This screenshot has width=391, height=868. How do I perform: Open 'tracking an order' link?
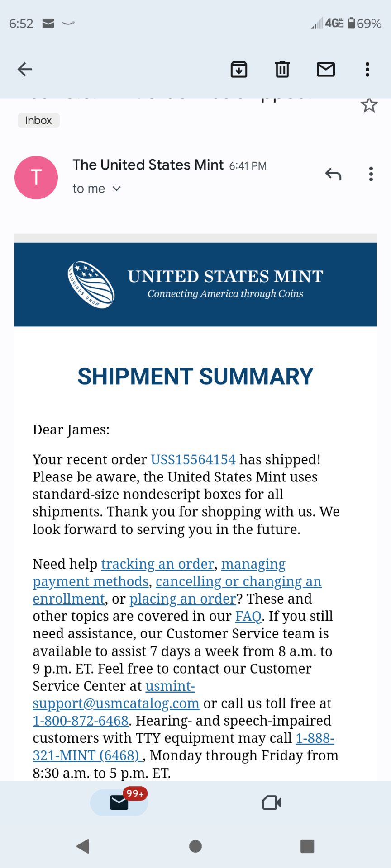click(x=157, y=564)
